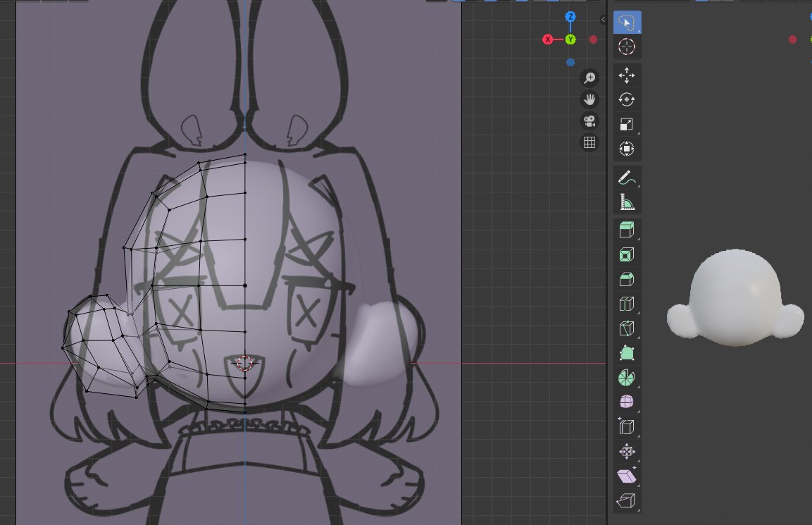Viewport: 812px width, 525px height.
Task: Activate the Loop Cut tool
Action: tap(625, 303)
